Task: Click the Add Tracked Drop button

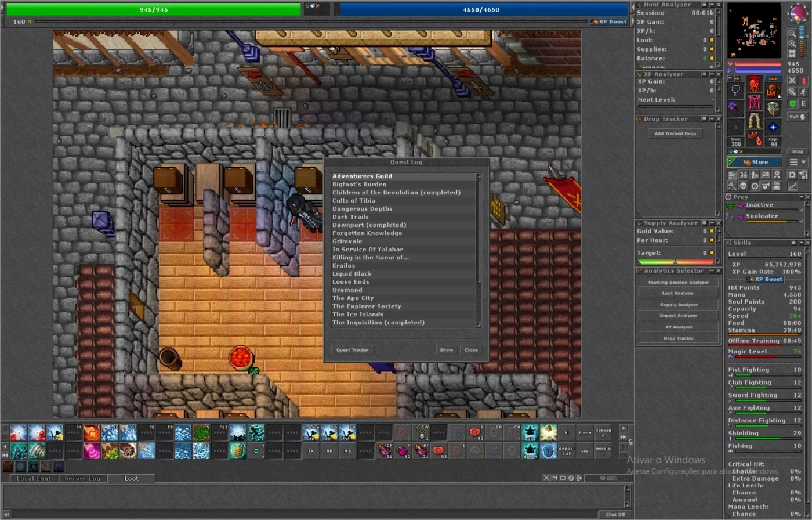Action: (675, 133)
